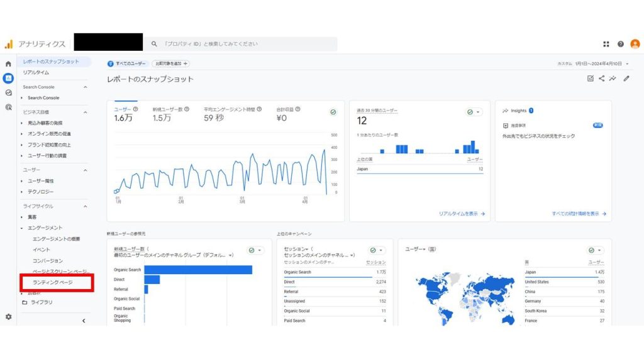Click the Japan row in country table
Viewport: 644px width, 362px height.
tap(564, 273)
